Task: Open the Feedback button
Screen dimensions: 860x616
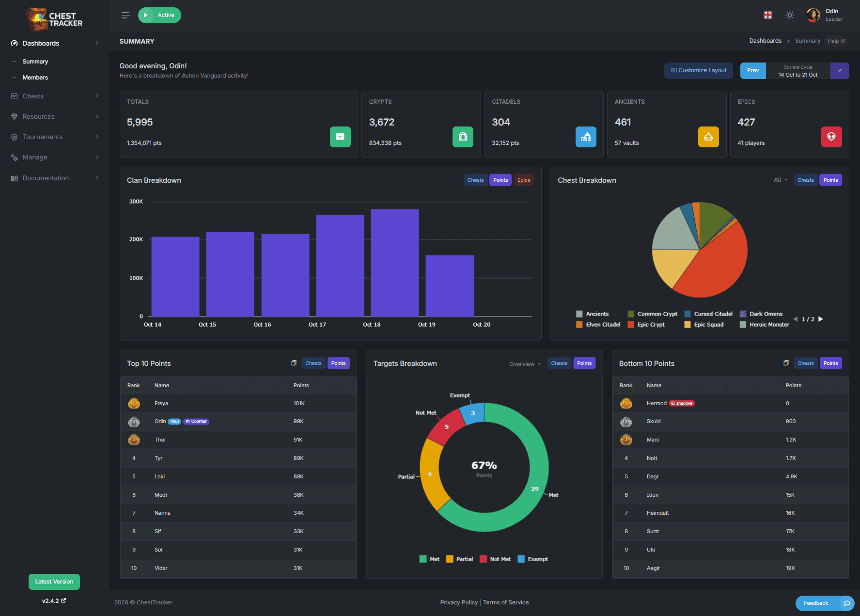Action: [824, 603]
